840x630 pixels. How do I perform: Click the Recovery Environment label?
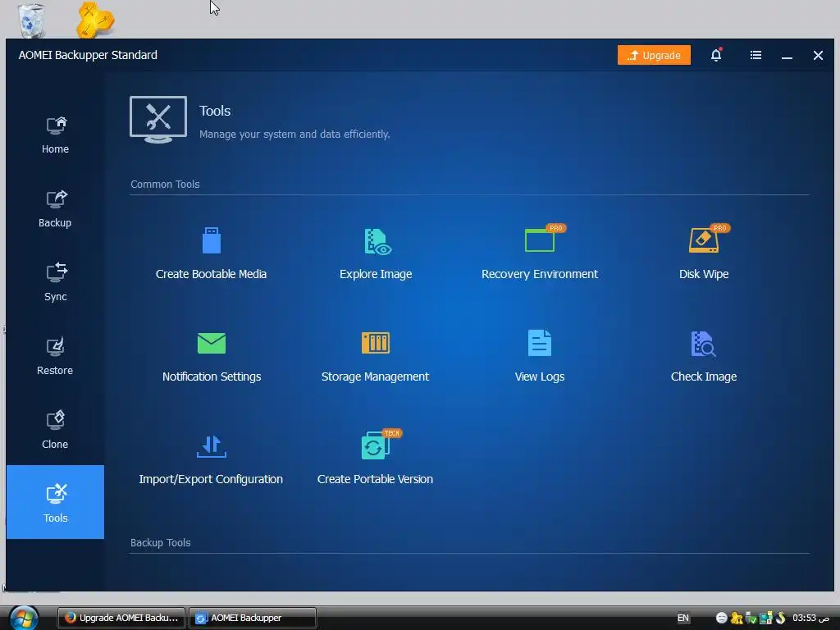pos(540,274)
